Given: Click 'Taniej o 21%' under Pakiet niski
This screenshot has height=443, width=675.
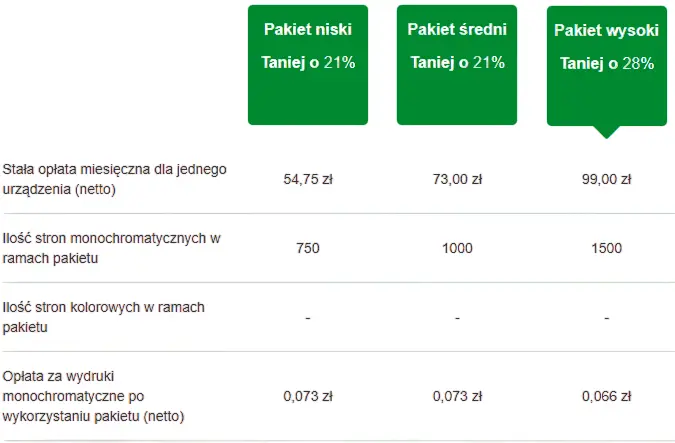Looking at the screenshot, I should [308, 62].
